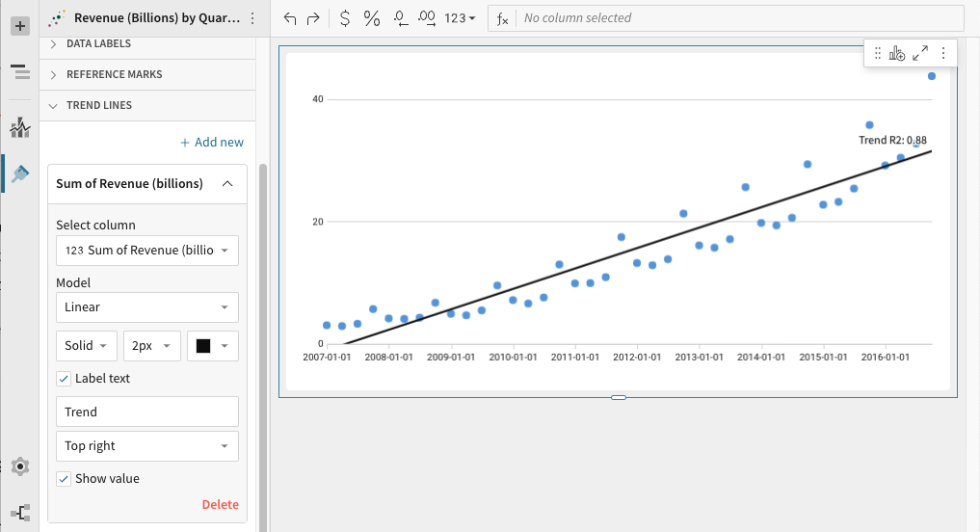The height and width of the screenshot is (532, 980).
Task: Delete the trend line
Action: pos(220,505)
